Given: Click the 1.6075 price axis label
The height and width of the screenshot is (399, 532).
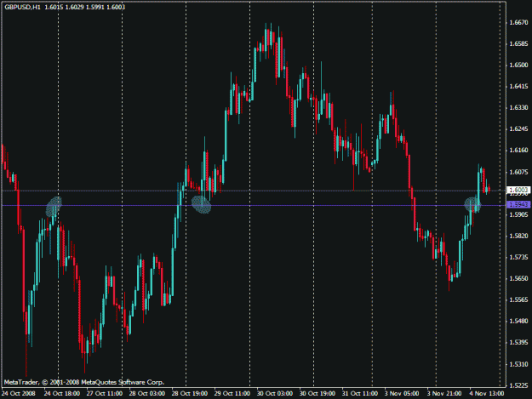Looking at the screenshot, I should (518, 172).
